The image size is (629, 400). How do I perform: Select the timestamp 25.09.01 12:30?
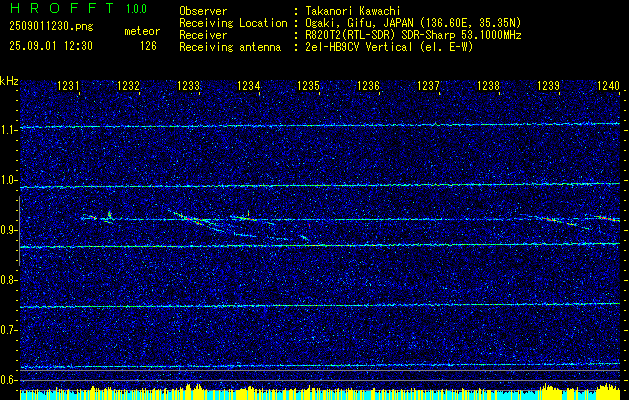[x=51, y=46]
